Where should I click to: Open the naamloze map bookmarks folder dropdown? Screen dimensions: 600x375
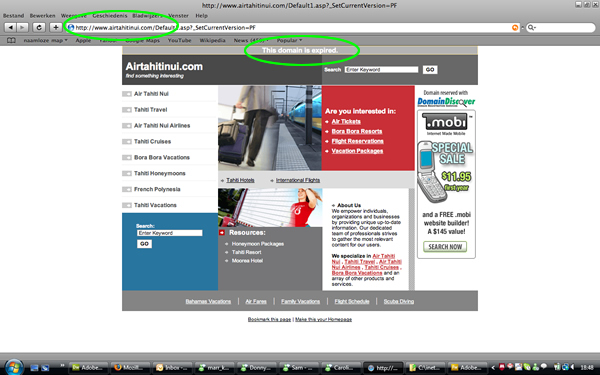pos(45,40)
